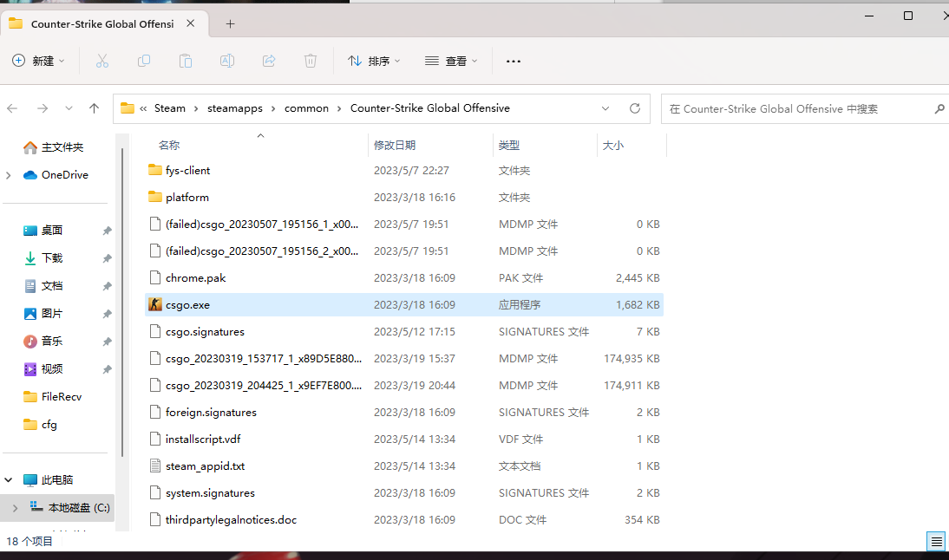Screen dimensions: 949x560
Task: Expand the OneDrive tree node
Action: [x=9, y=175]
